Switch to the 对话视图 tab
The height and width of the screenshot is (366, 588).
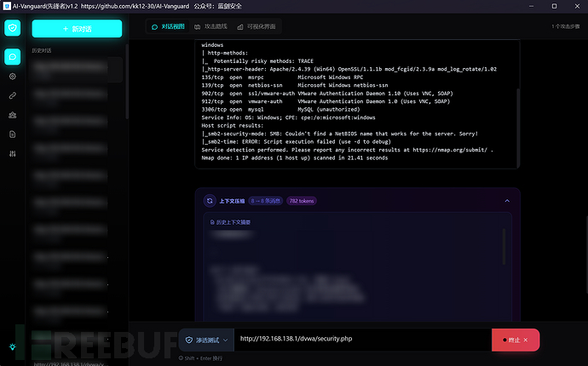pyautogui.click(x=167, y=26)
